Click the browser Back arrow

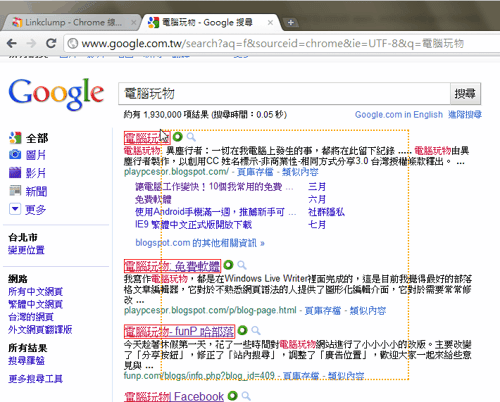[12, 43]
